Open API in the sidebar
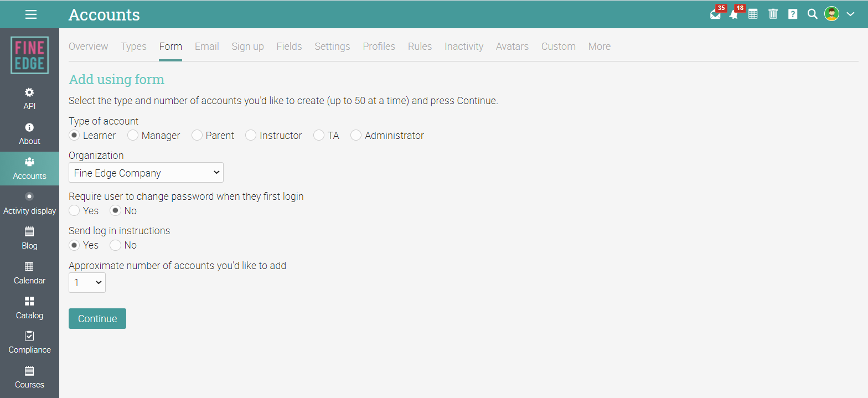 pyautogui.click(x=29, y=100)
